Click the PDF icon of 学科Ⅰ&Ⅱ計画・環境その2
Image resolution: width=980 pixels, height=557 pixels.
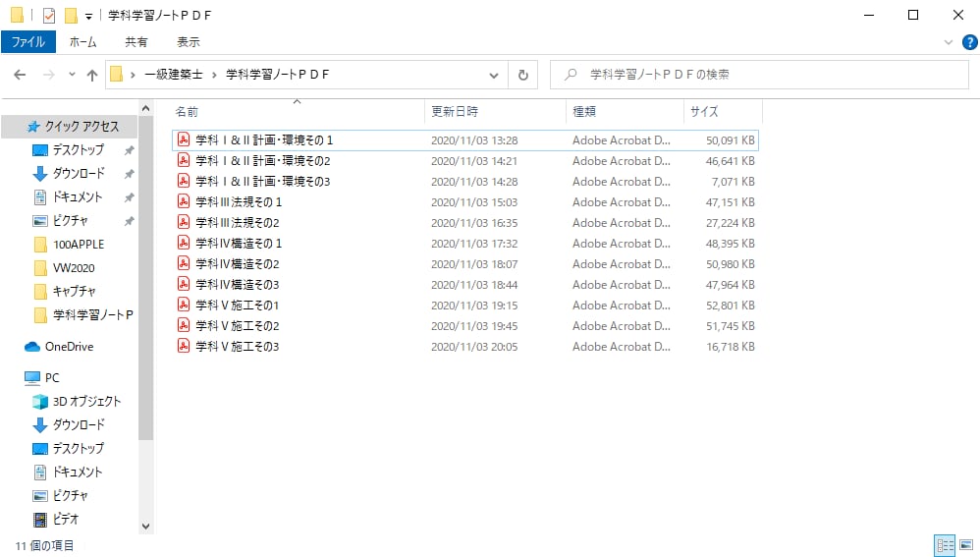(x=183, y=160)
